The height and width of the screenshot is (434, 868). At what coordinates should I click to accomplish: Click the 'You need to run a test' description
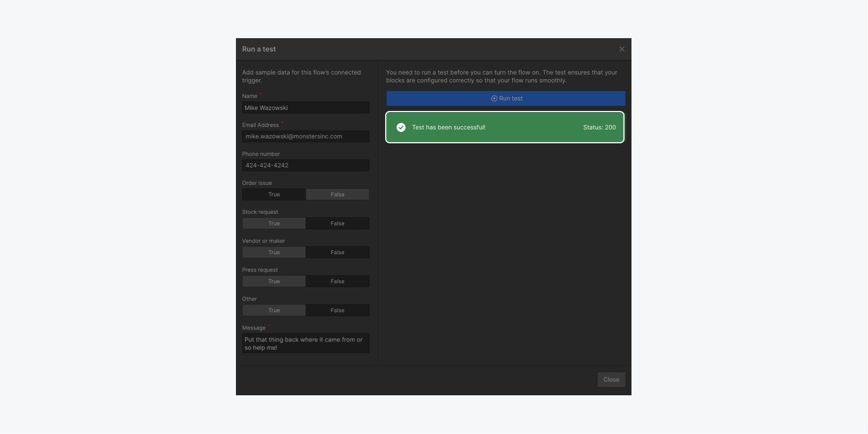click(501, 76)
